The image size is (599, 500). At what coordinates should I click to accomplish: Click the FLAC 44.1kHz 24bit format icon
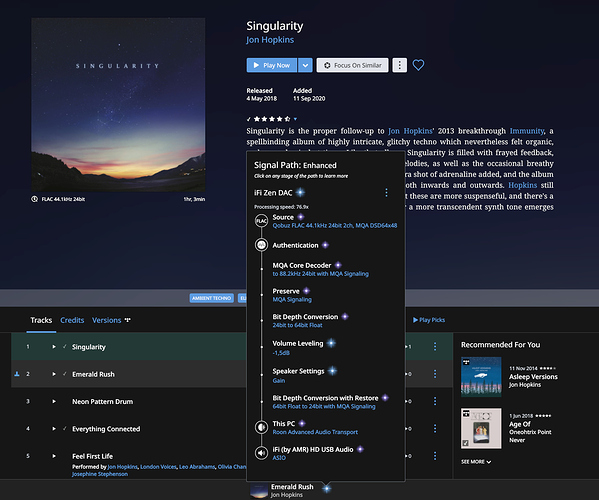[x=34, y=199]
